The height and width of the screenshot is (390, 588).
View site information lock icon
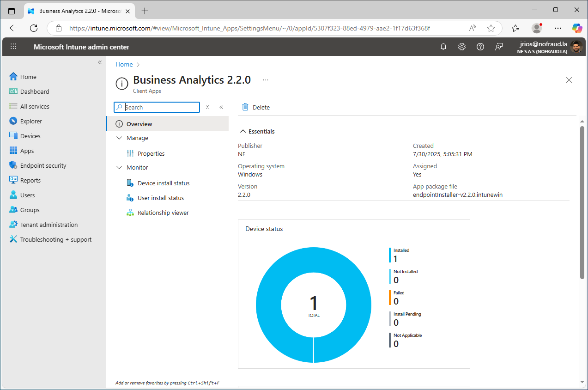59,28
